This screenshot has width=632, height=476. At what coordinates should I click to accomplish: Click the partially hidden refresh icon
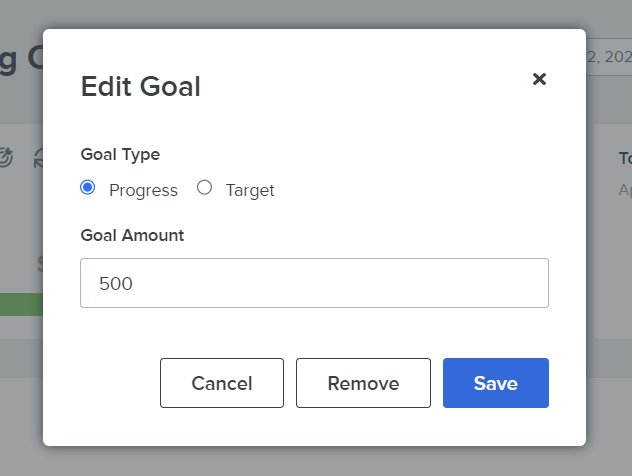coord(38,158)
